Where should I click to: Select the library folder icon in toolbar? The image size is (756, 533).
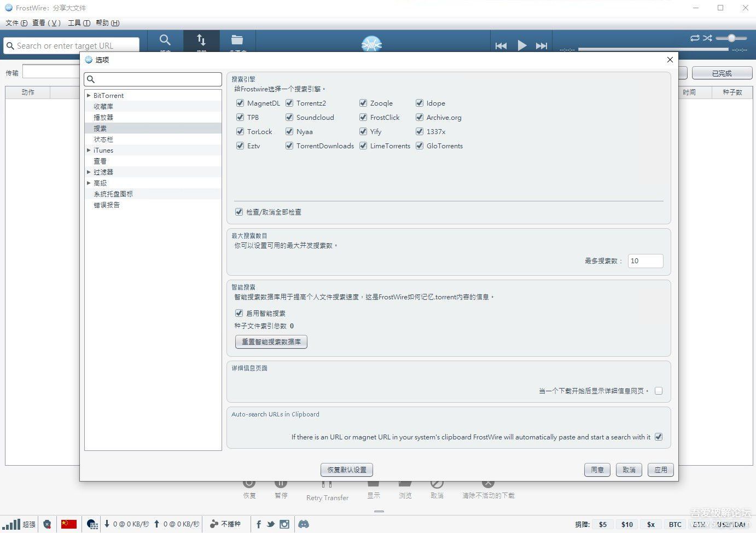pos(237,41)
